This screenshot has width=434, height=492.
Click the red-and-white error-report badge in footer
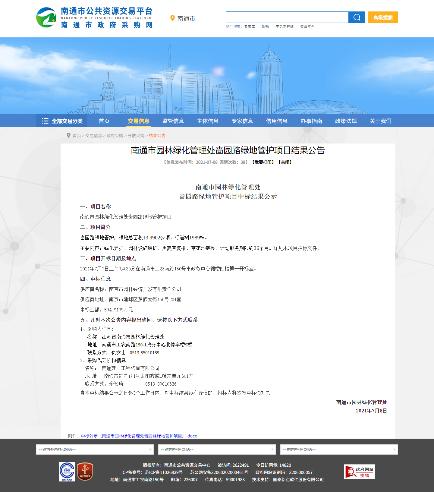359,472
